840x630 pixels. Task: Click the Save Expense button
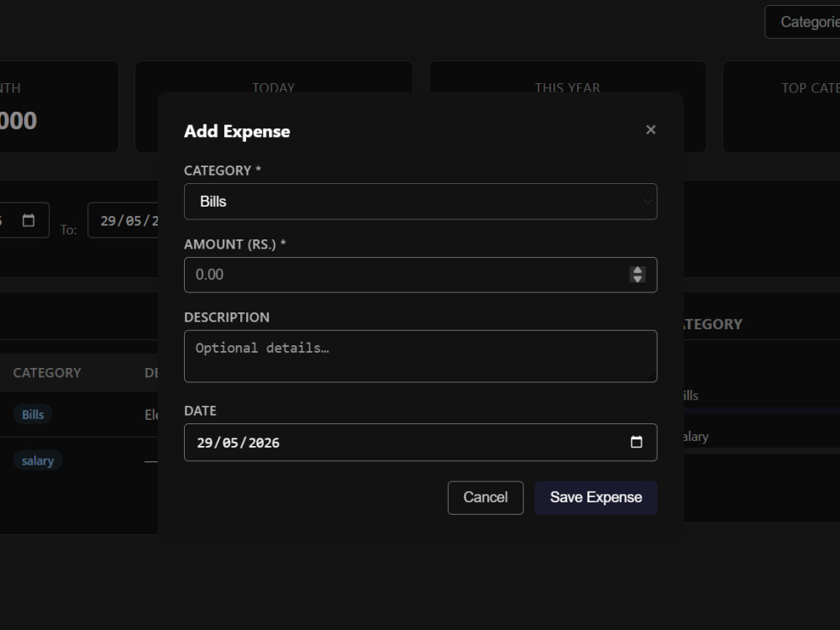click(596, 497)
